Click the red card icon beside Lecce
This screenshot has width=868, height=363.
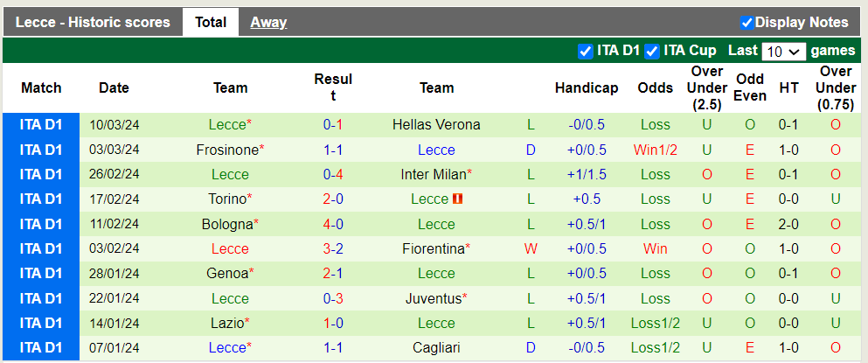tap(459, 199)
